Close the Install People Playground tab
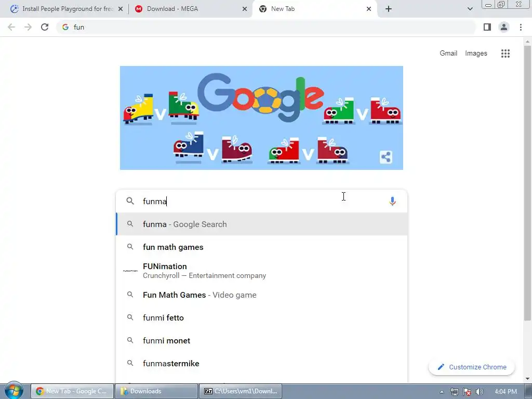532x399 pixels. click(121, 9)
